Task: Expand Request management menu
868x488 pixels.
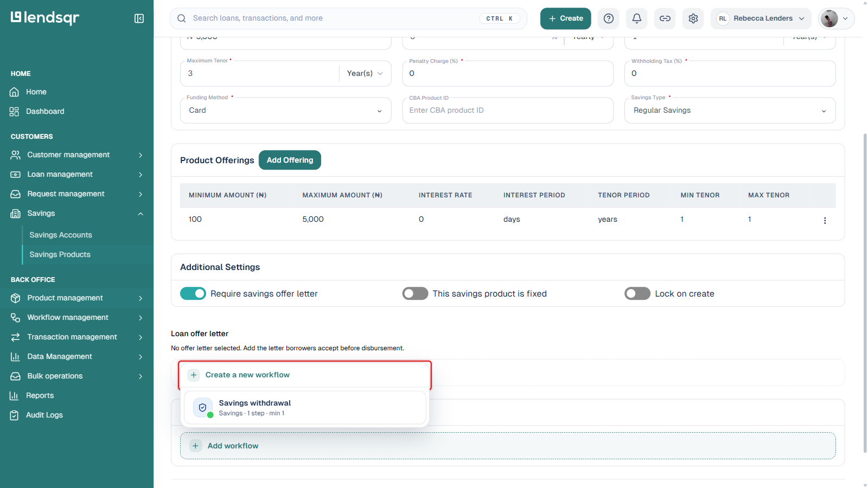Action: tap(76, 194)
